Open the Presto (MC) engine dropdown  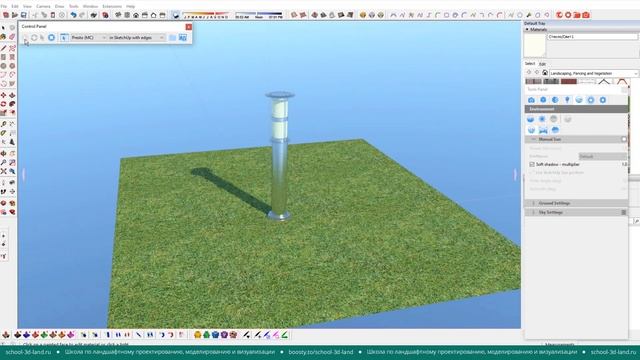(89, 38)
